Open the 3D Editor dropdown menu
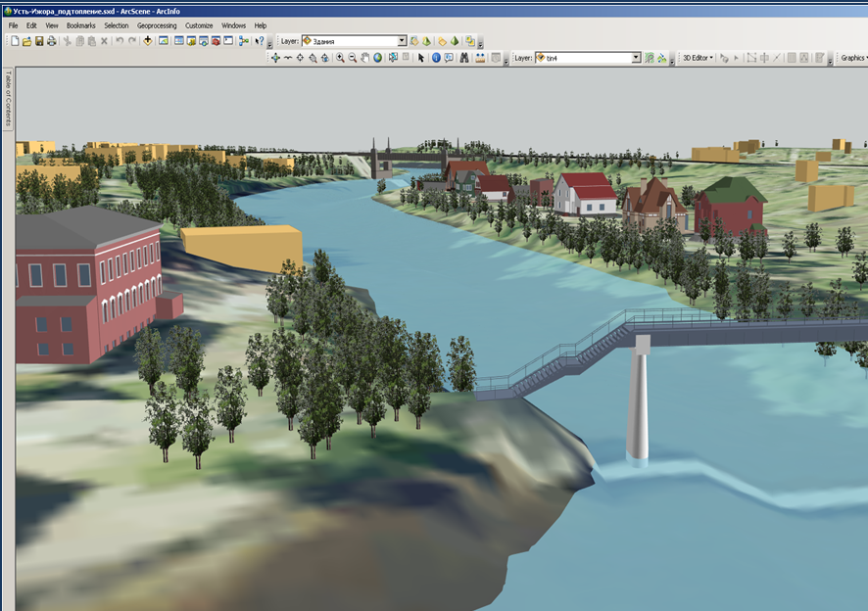The width and height of the screenshot is (868, 611). coord(698,58)
